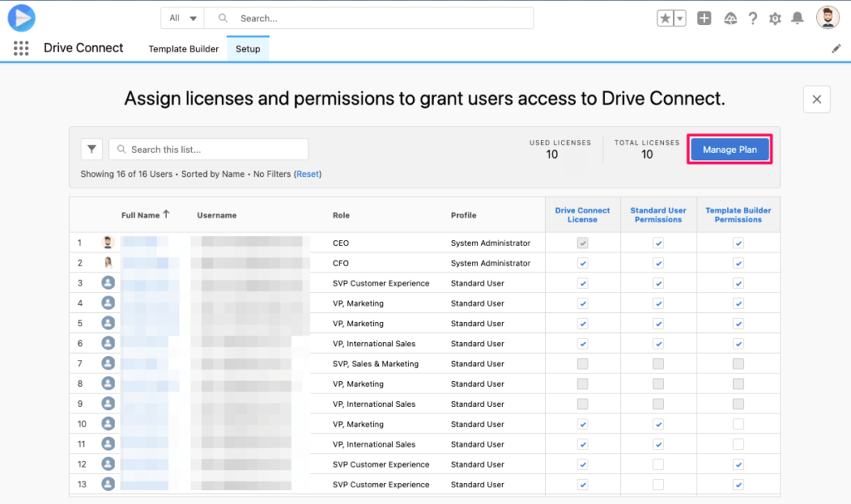Viewport: 851px width, 504px height.
Task: Click the filter funnel icon
Action: pos(91,149)
